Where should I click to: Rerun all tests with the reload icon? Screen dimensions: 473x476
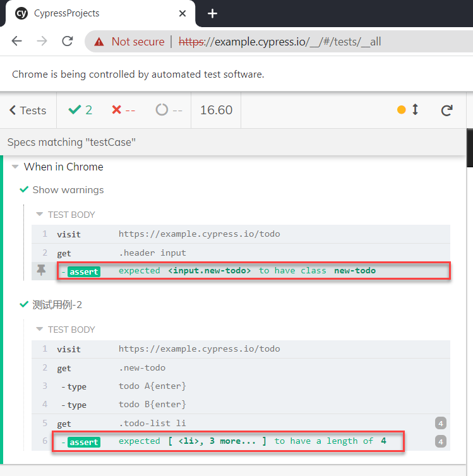[447, 110]
